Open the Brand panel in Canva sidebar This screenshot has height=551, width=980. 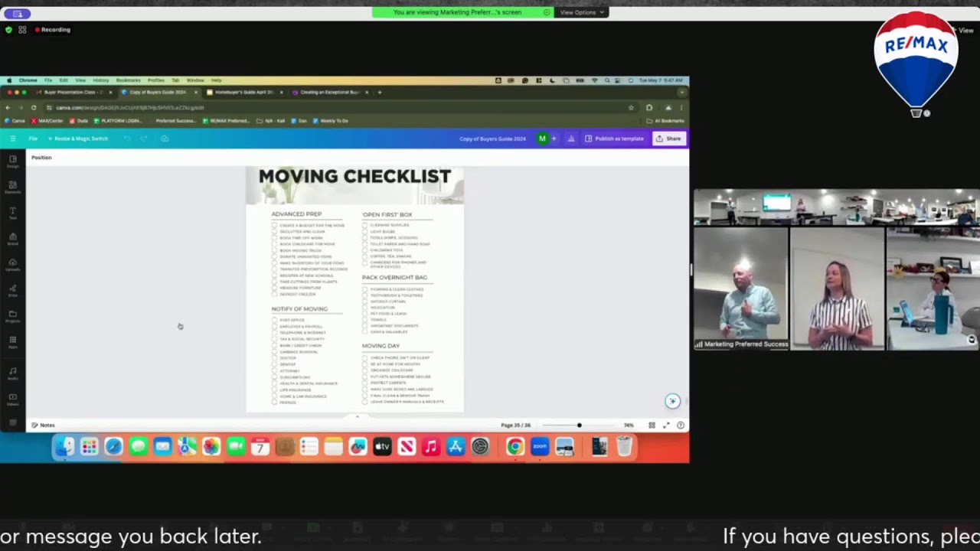click(x=12, y=239)
